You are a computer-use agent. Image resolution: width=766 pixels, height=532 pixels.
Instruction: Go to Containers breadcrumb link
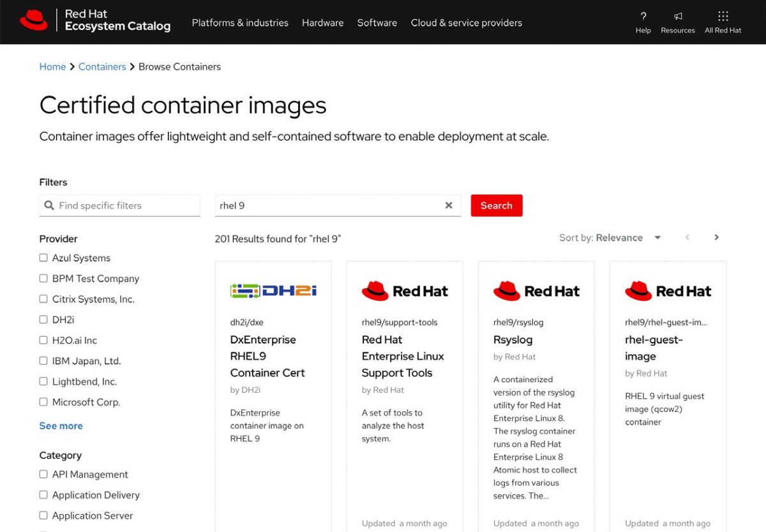[102, 66]
